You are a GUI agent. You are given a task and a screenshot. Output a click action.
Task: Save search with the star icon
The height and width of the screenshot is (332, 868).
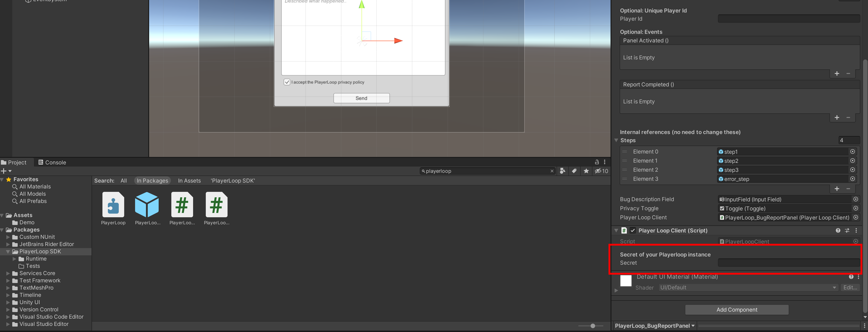[586, 171]
